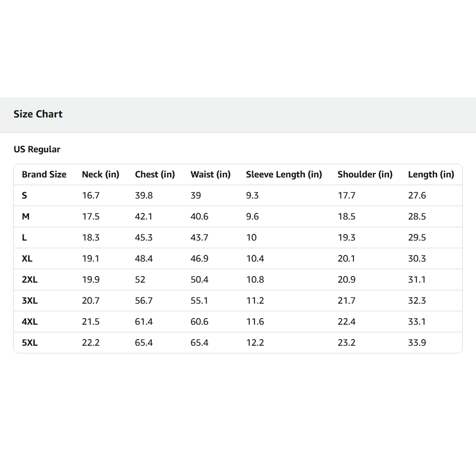Viewport: 476px width, 476px height.
Task: Click the Sleeve Length (in) header
Action: pyautogui.click(x=284, y=174)
